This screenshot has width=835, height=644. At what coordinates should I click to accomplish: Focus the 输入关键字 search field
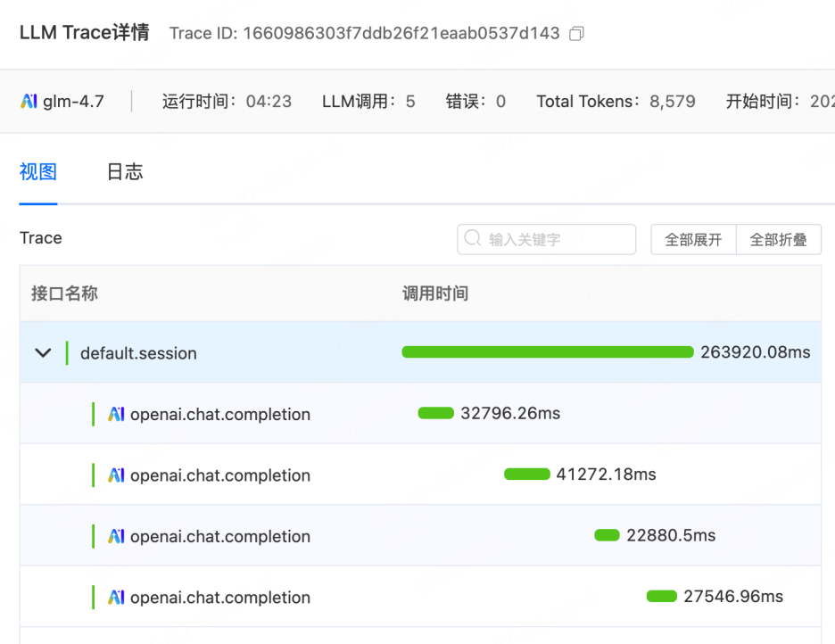pyautogui.click(x=546, y=240)
